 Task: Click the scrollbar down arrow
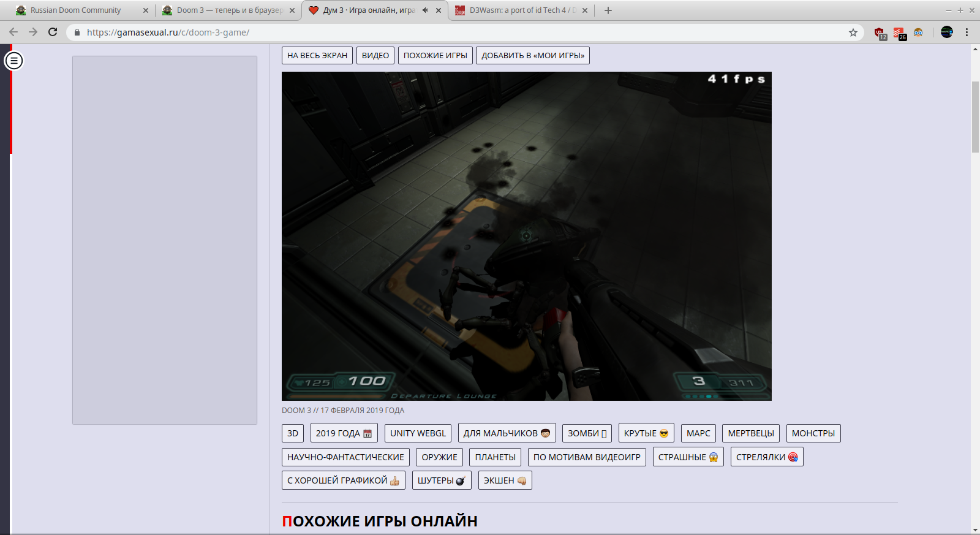tap(975, 529)
